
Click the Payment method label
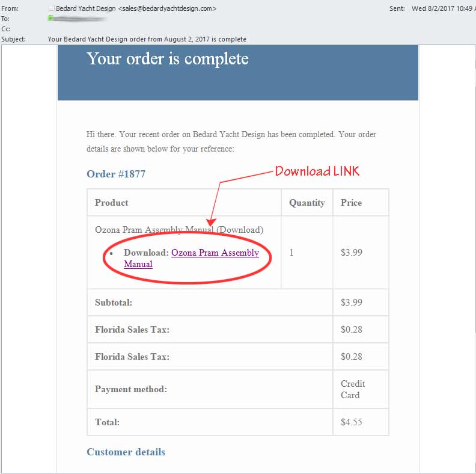[131, 389]
